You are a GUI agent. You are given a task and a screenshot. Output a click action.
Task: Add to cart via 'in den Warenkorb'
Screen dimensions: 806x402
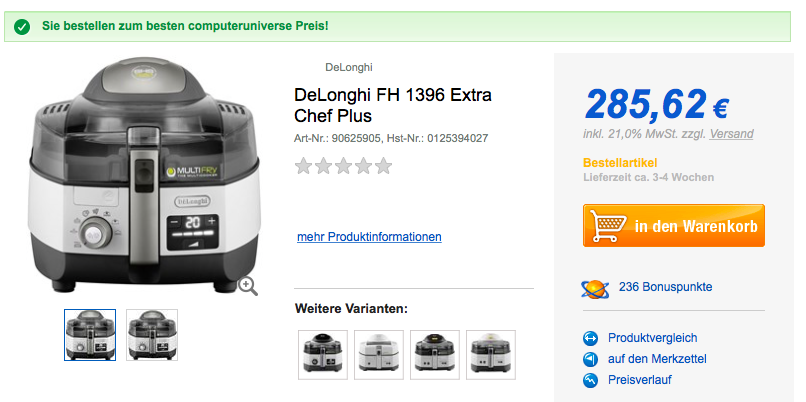pos(673,226)
